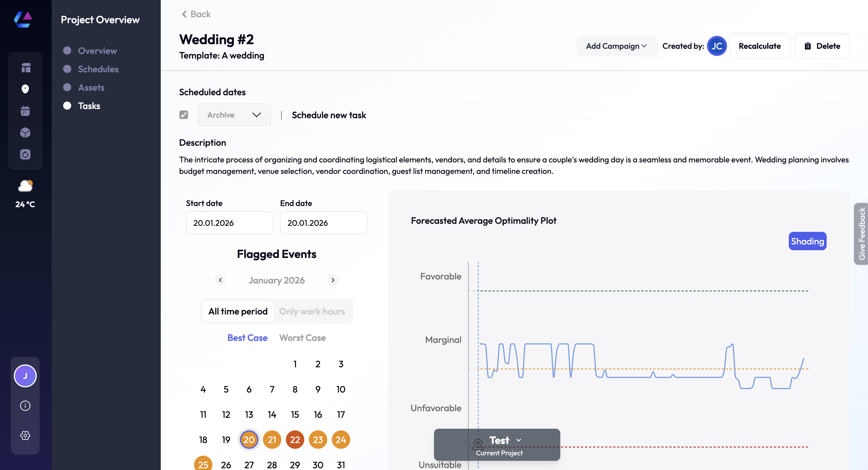Click the Start date input field
Viewport: 868px width, 470px height.
(x=229, y=223)
